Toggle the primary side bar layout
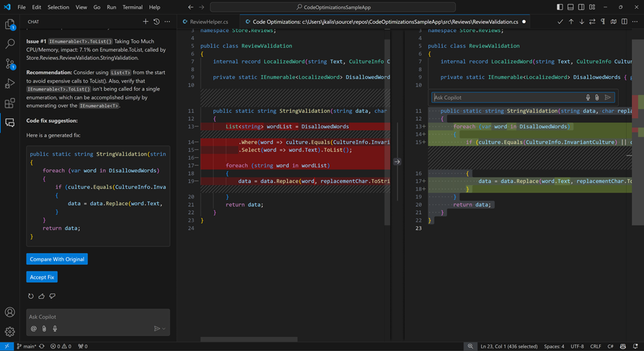 (x=560, y=7)
